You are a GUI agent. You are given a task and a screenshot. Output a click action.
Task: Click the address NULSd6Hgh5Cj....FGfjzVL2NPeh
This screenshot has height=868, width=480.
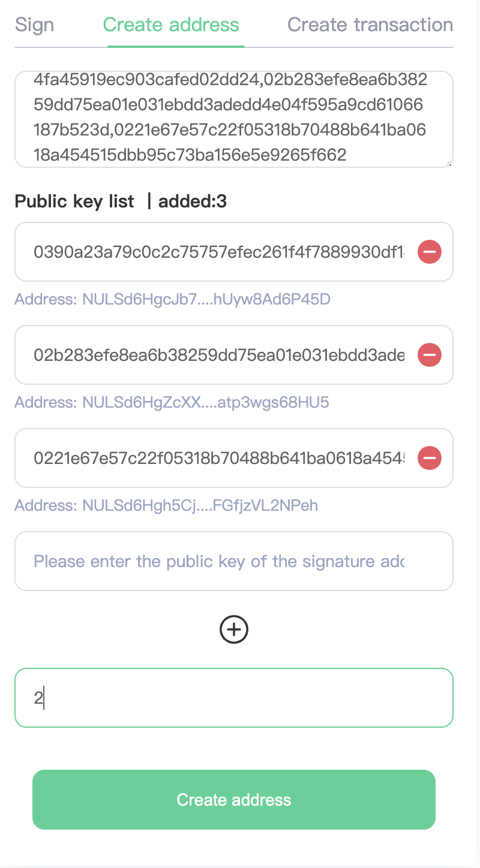(166, 505)
